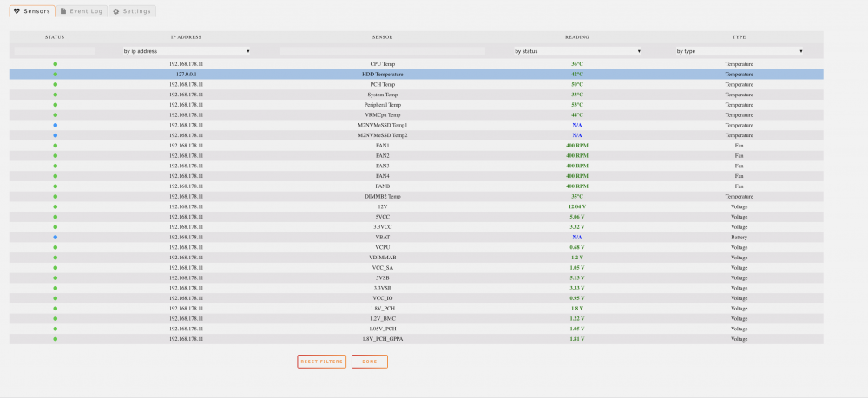Image resolution: width=868 pixels, height=398 pixels.
Task: Click the Battery type cell
Action: point(739,237)
